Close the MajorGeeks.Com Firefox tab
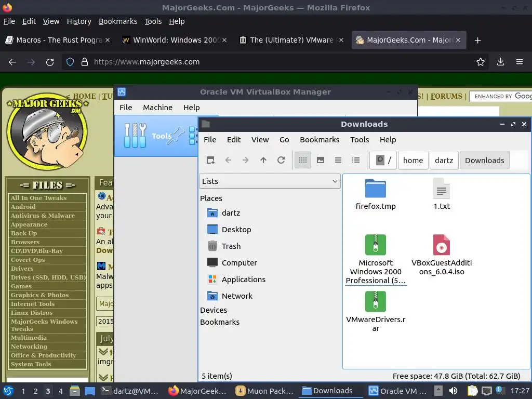The image size is (532, 399). [x=458, y=40]
